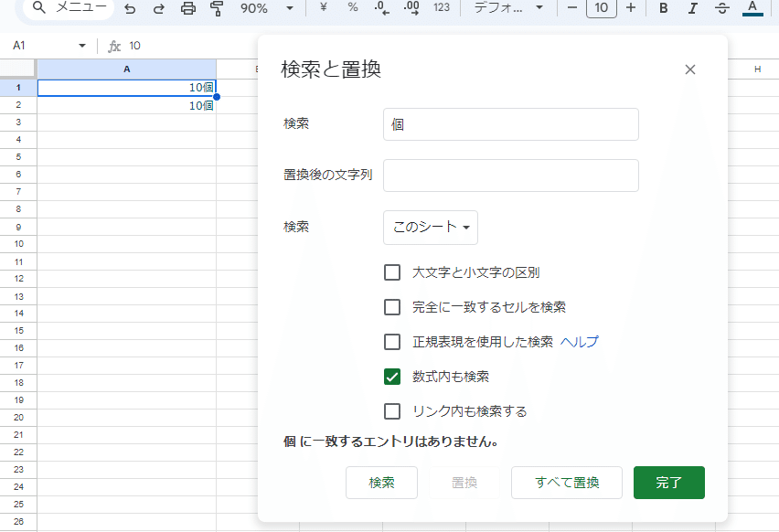
Task: Toggle italic formatting
Action: pyautogui.click(x=692, y=8)
